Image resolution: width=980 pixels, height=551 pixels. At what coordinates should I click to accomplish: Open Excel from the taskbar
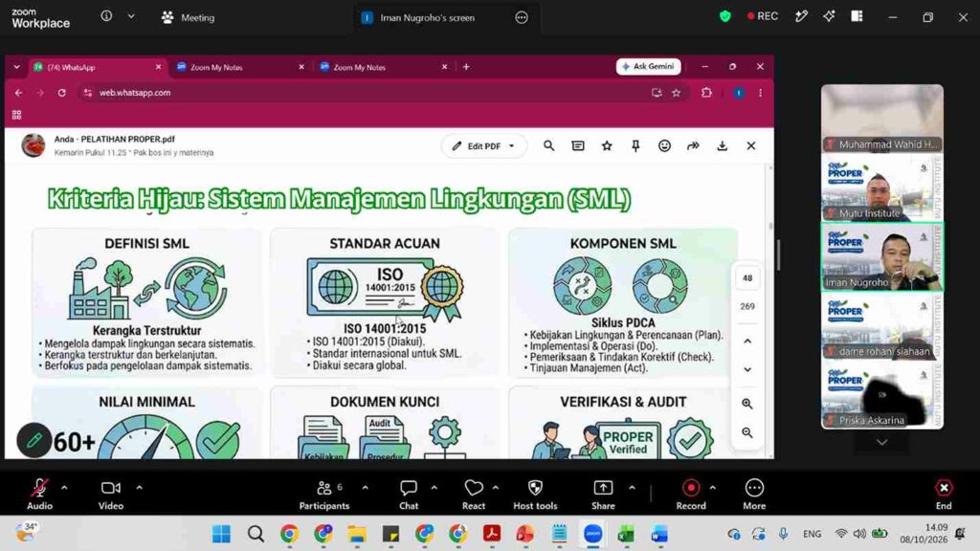coord(626,534)
